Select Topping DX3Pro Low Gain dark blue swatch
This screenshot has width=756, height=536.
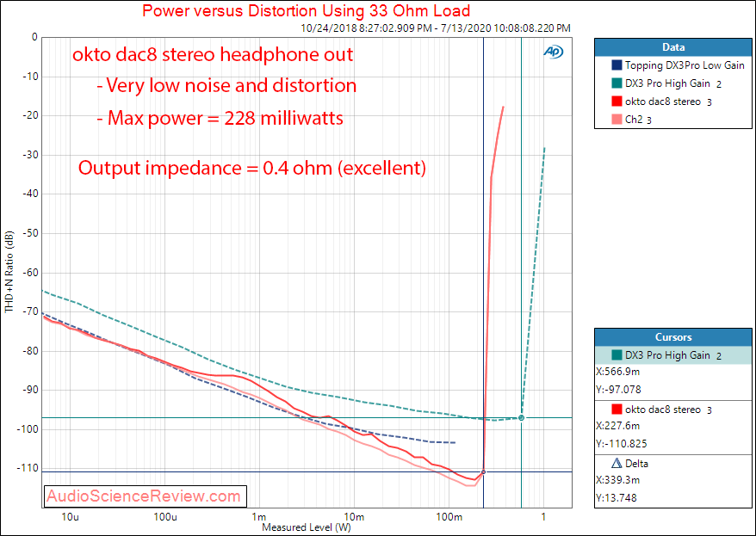coord(617,65)
